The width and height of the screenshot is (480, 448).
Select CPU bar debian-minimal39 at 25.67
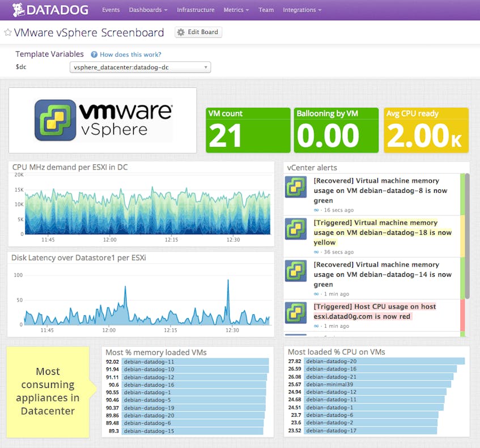pos(378,384)
